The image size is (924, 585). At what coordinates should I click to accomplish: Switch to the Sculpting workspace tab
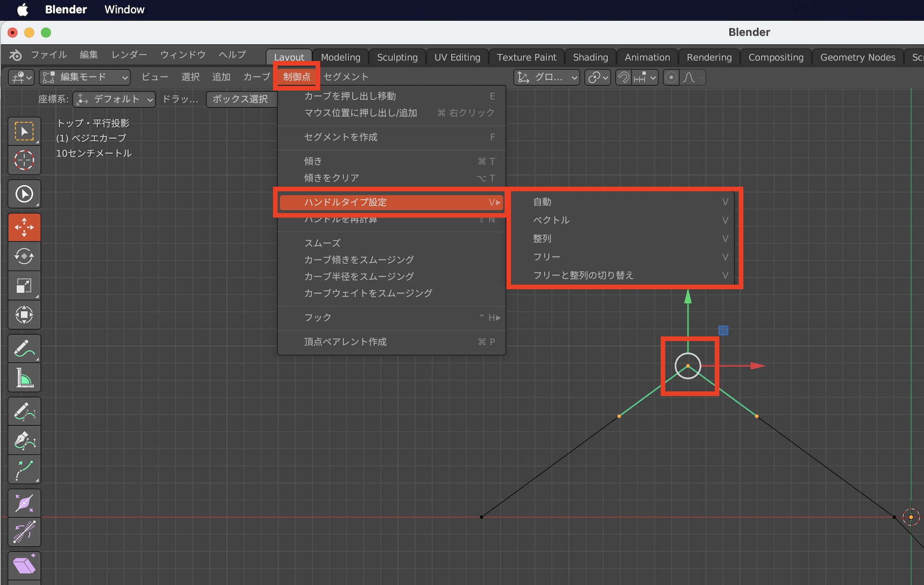pyautogui.click(x=397, y=57)
